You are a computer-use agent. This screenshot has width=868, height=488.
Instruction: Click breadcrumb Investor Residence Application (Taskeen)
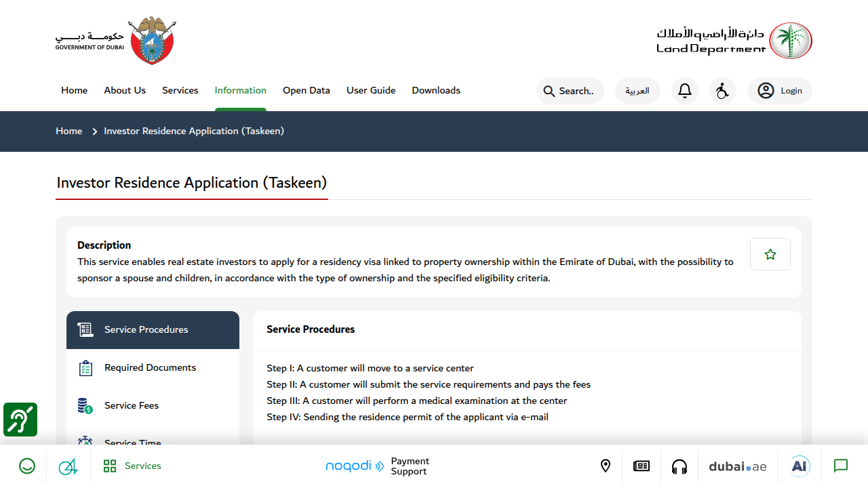pyautogui.click(x=194, y=131)
